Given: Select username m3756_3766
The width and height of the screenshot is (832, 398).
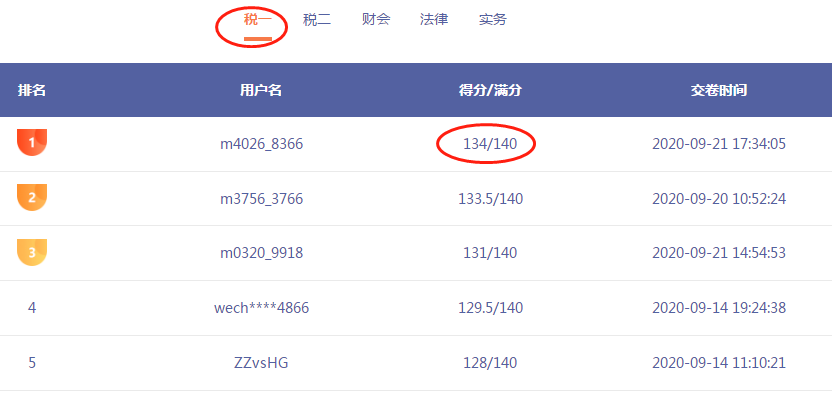Looking at the screenshot, I should pyautogui.click(x=262, y=199).
